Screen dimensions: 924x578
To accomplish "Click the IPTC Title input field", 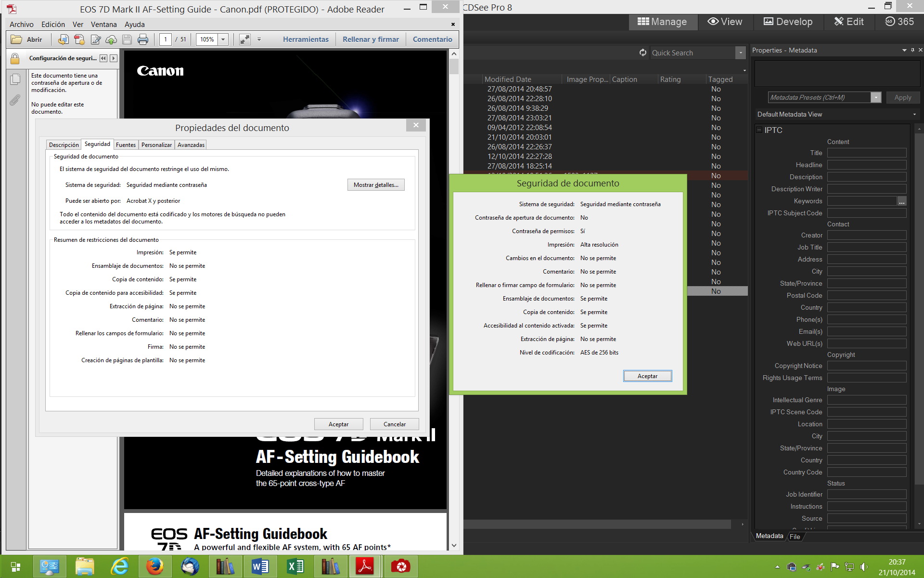I will point(866,153).
